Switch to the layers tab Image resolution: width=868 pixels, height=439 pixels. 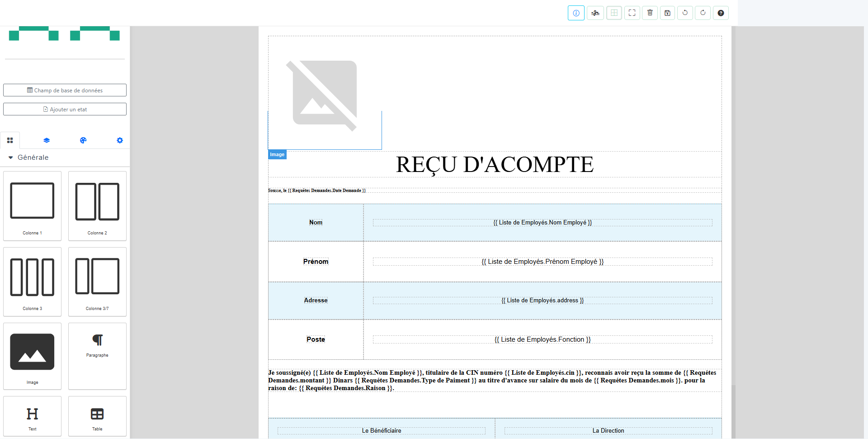[47, 140]
